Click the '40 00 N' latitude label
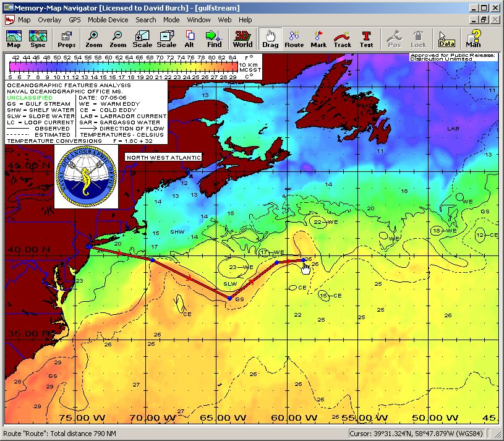 click(29, 249)
